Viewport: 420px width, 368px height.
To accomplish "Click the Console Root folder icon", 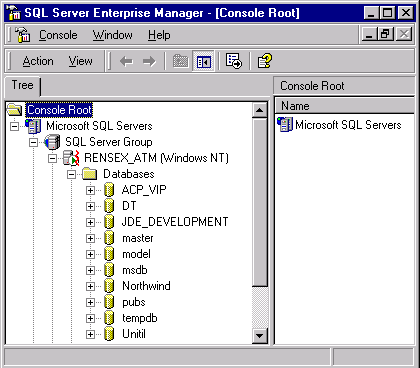I will point(15,110).
